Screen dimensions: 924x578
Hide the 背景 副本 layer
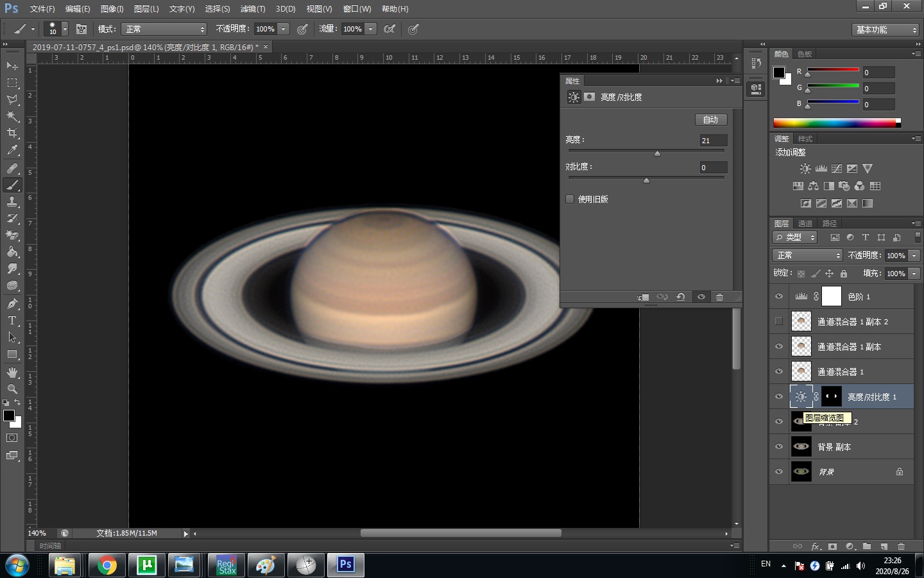pyautogui.click(x=779, y=446)
